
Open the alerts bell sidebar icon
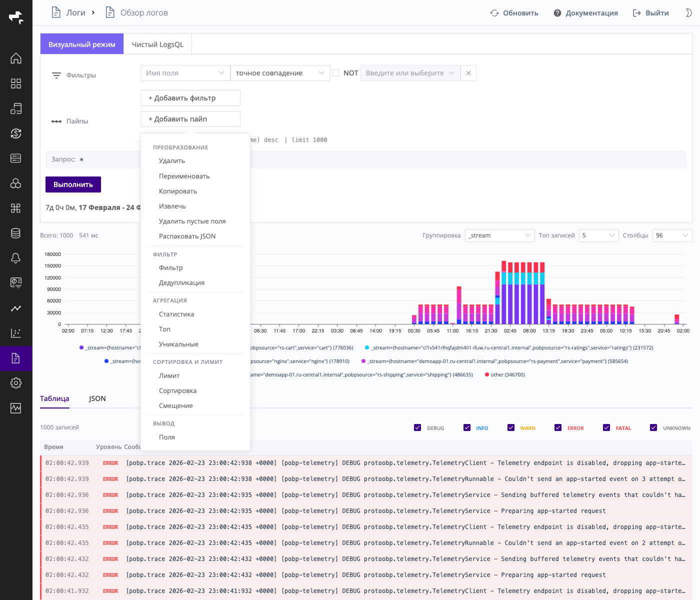click(16, 258)
